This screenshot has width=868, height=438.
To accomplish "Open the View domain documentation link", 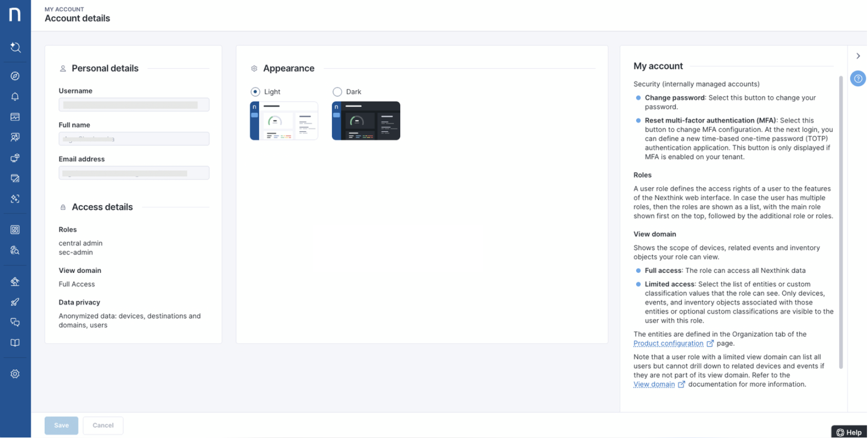I will click(x=654, y=385).
